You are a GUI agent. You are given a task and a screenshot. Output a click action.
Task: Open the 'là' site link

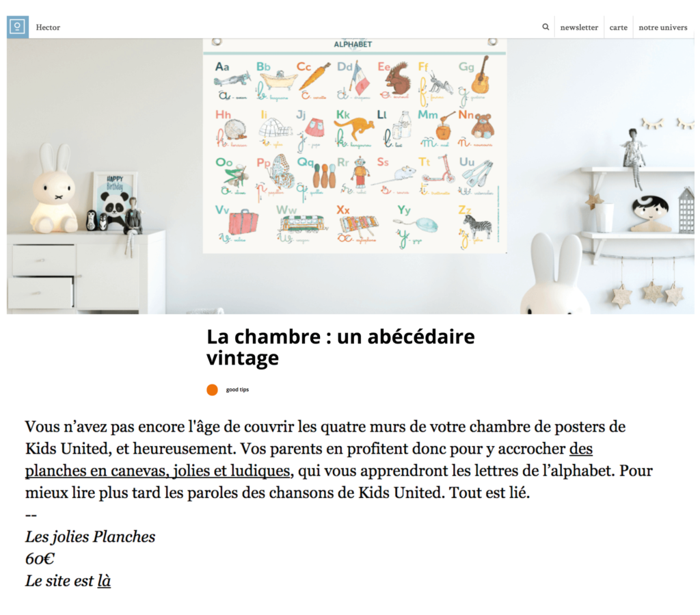[x=104, y=581]
